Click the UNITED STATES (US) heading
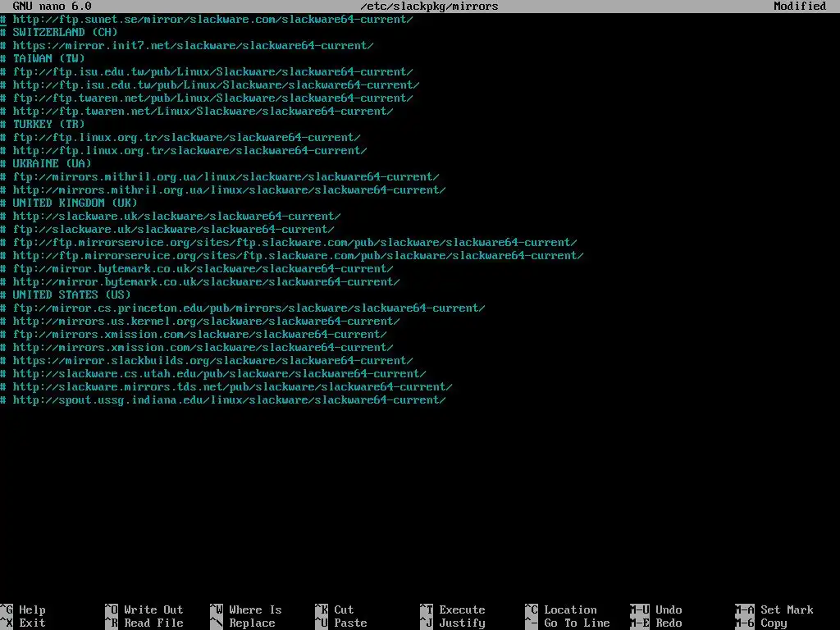 coord(66,294)
